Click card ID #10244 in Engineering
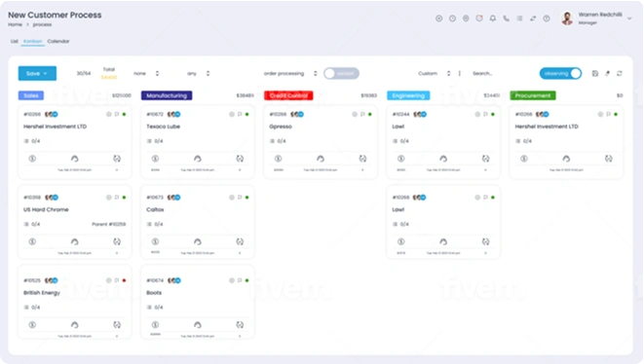 pyautogui.click(x=400, y=114)
